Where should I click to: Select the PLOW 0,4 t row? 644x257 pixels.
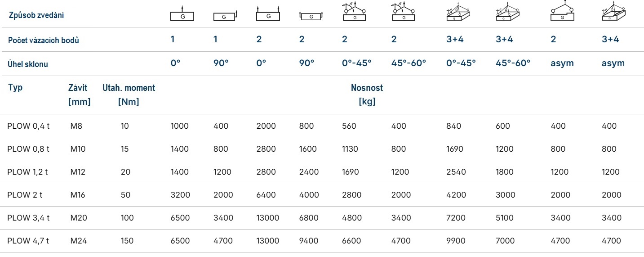(322, 126)
